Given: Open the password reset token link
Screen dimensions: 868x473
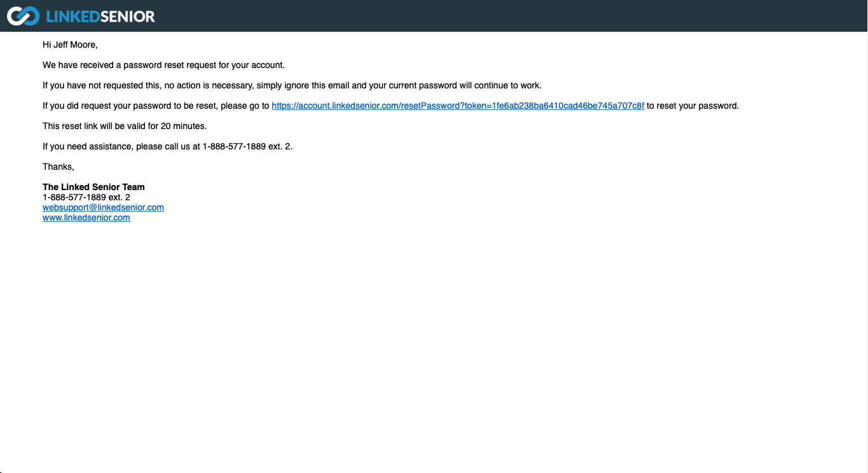Looking at the screenshot, I should pyautogui.click(x=458, y=106).
